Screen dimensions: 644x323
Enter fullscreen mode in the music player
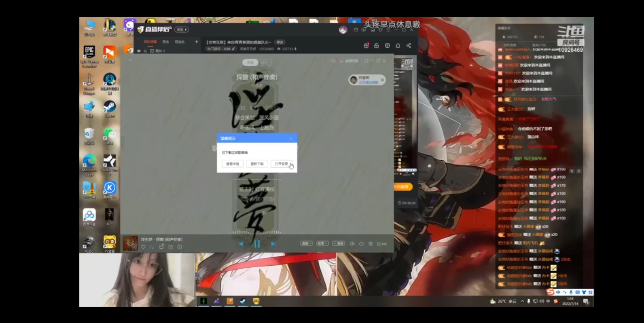coord(366,61)
